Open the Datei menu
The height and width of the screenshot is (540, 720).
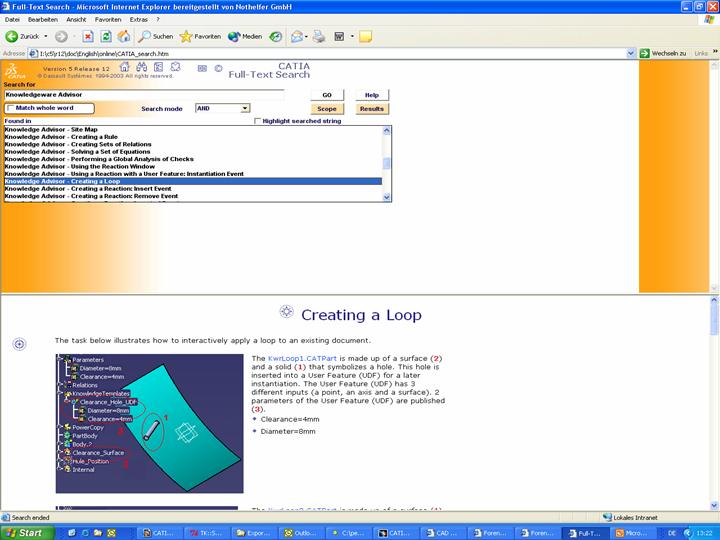[12, 20]
